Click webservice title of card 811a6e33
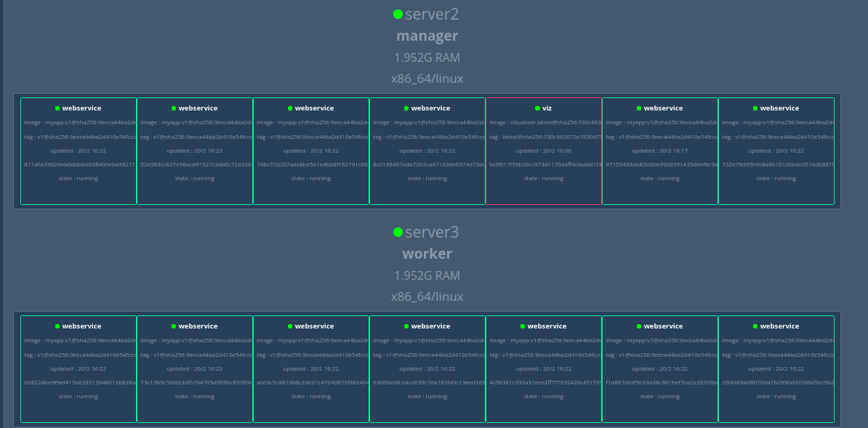This screenshot has height=428, width=868. (82, 108)
